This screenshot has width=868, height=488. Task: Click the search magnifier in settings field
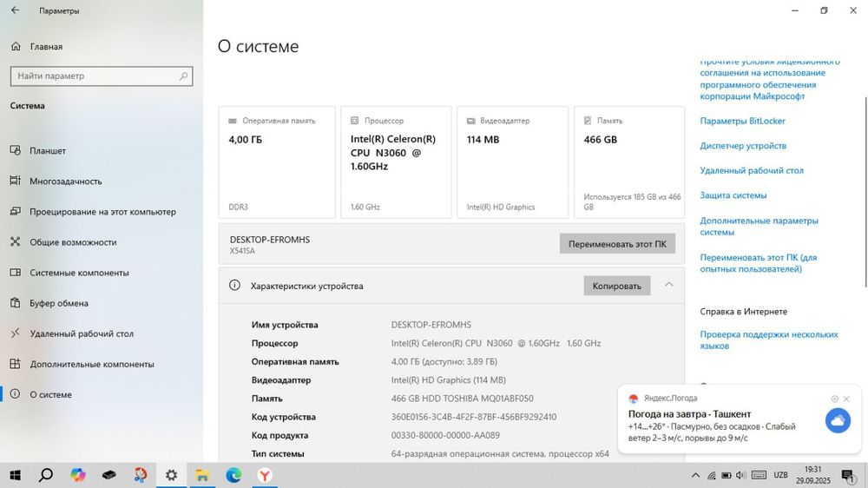(x=183, y=76)
